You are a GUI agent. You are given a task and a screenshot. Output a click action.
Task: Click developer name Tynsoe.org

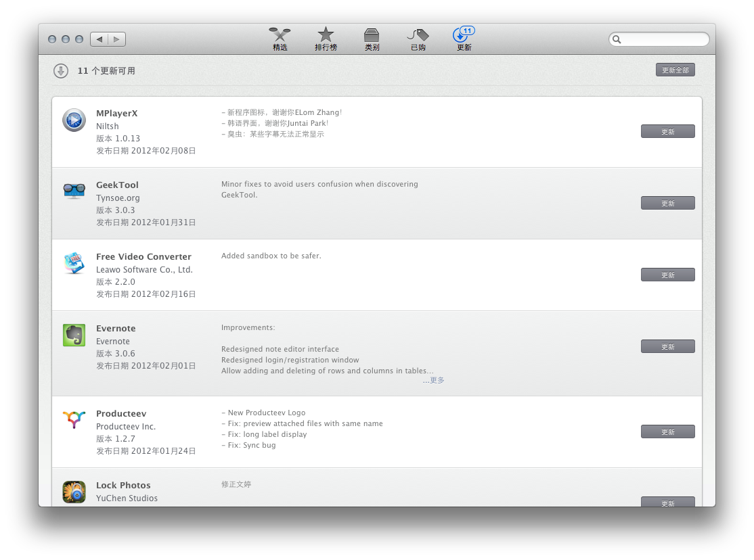tap(118, 198)
